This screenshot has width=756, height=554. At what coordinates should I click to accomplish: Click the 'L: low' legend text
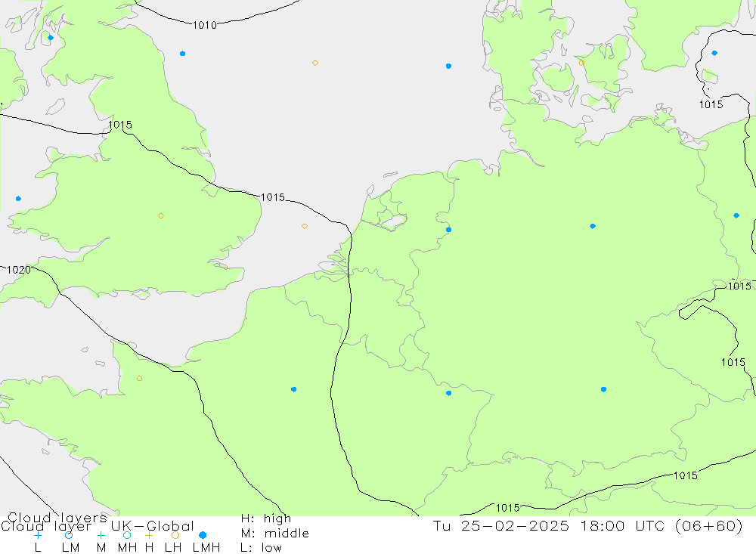pos(261,548)
